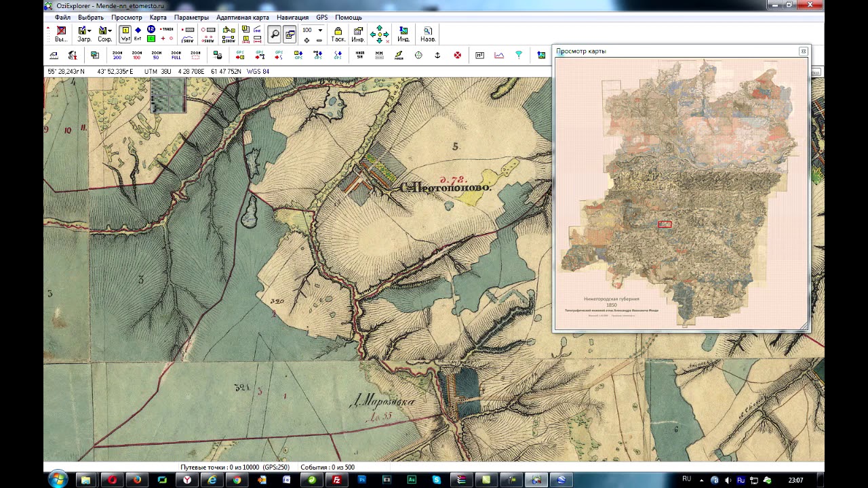Open the Карта menu
The width and height of the screenshot is (868, 488).
[x=158, y=18]
